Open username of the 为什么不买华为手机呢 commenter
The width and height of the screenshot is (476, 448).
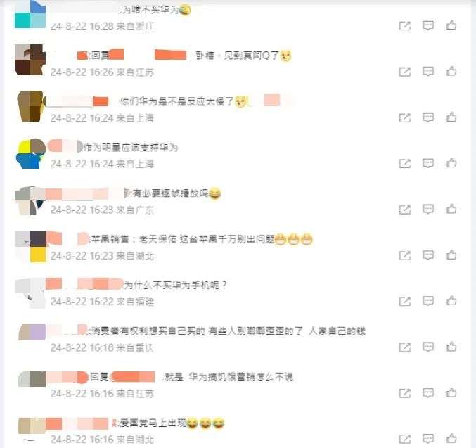click(x=84, y=284)
